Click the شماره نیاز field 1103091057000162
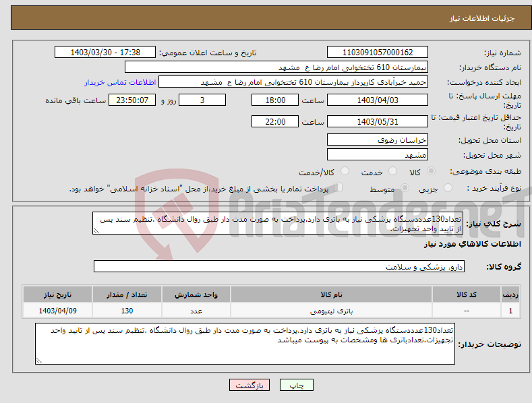This screenshot has width=532, height=403. click(x=378, y=53)
